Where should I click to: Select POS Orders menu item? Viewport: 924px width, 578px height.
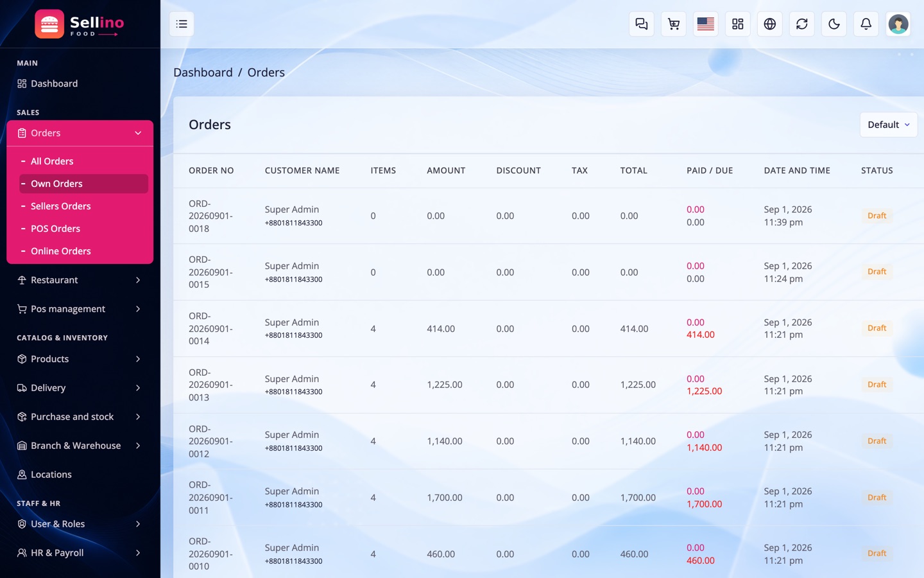(x=84, y=229)
